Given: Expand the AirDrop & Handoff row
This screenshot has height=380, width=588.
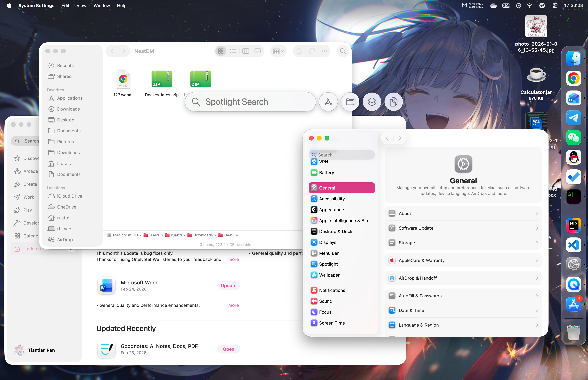Looking at the screenshot, I should pos(463,278).
